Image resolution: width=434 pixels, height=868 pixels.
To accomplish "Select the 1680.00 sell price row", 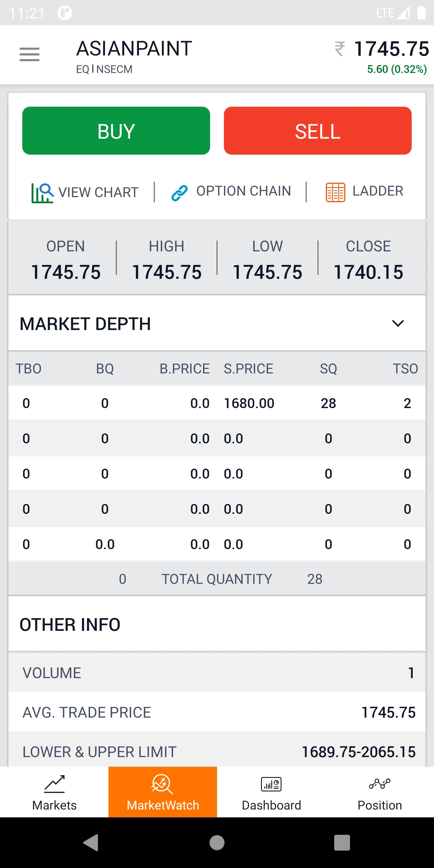I will pyautogui.click(x=249, y=403).
